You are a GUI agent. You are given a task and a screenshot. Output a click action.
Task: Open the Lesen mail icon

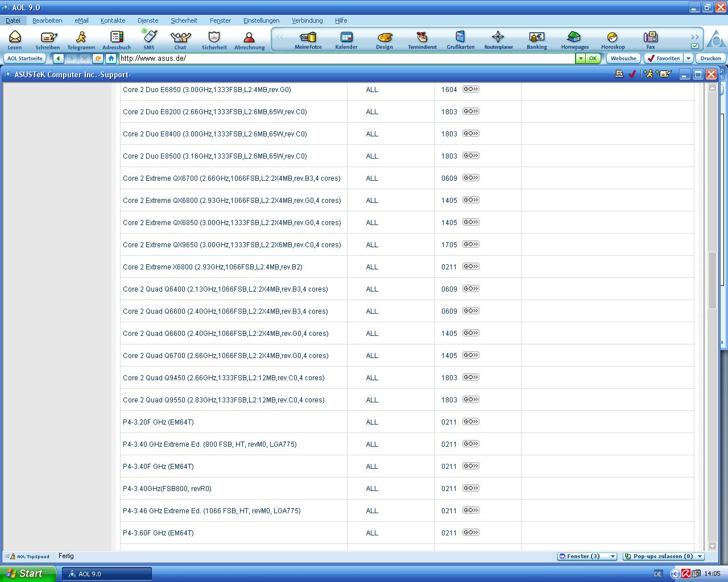point(15,40)
